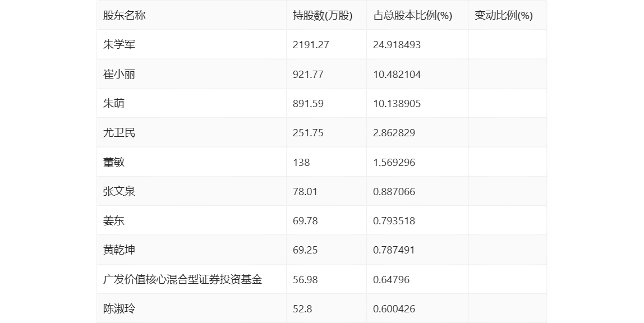Click the 股东名称 column header

pyautogui.click(x=124, y=16)
